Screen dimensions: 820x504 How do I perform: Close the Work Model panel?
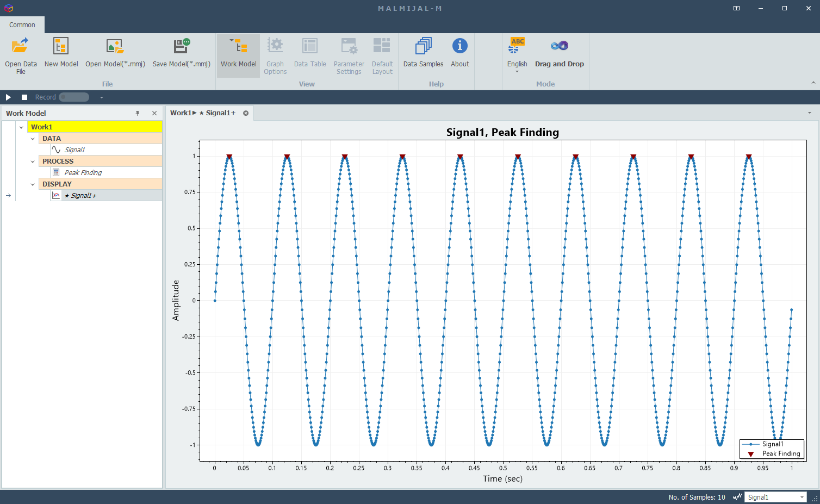[x=154, y=113]
